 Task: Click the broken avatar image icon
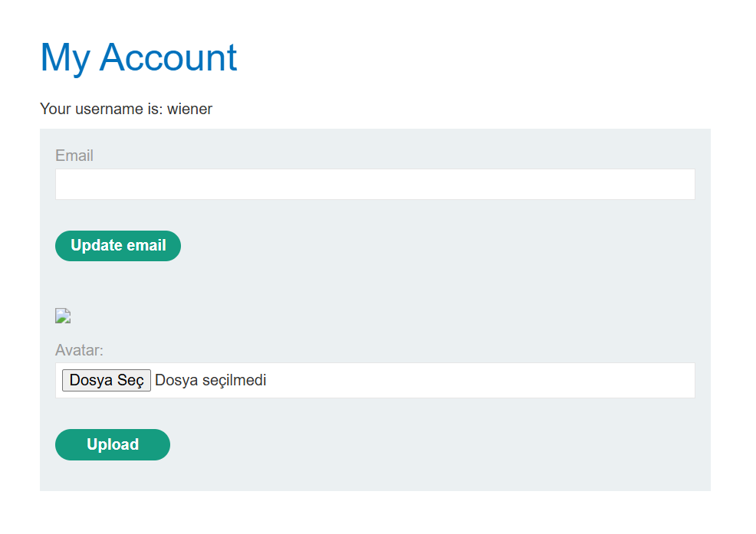click(x=63, y=316)
